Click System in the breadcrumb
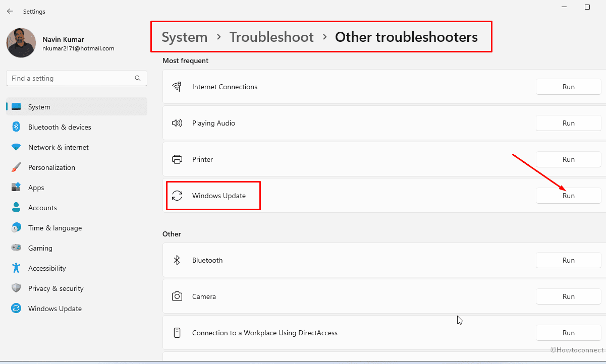606x364 pixels. (x=185, y=37)
